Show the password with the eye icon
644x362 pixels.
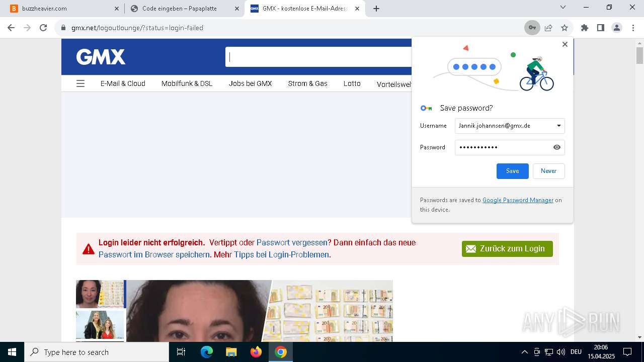click(557, 147)
